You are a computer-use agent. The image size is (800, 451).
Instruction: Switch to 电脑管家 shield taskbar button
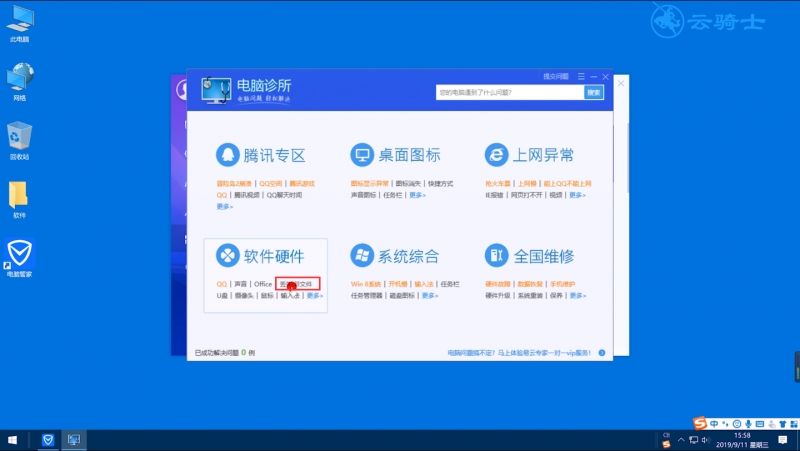tap(48, 440)
